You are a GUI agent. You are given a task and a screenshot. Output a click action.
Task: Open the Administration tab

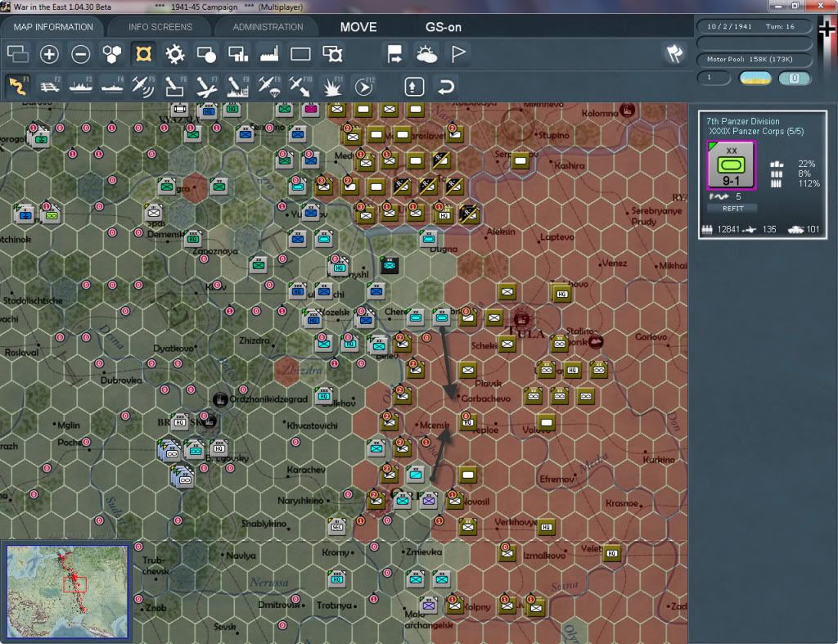(268, 27)
